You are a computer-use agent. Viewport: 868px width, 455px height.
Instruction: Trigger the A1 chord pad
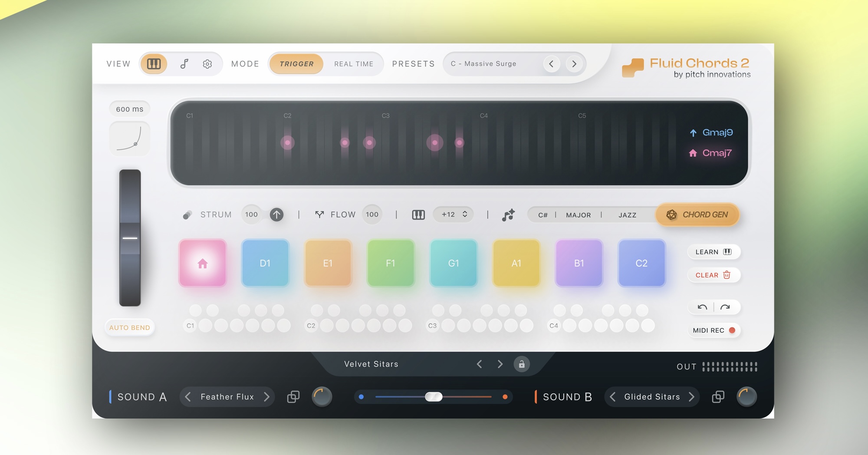tap(516, 263)
